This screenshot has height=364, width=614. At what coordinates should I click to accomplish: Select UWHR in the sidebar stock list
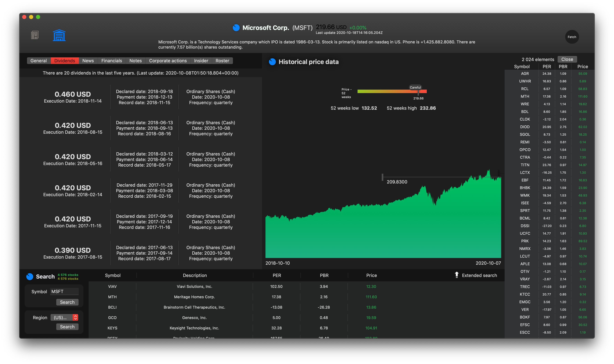coord(549,81)
